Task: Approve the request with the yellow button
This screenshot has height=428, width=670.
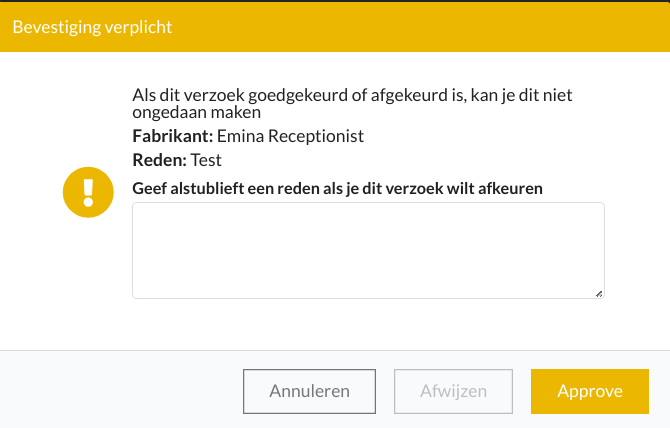Action: [590, 391]
